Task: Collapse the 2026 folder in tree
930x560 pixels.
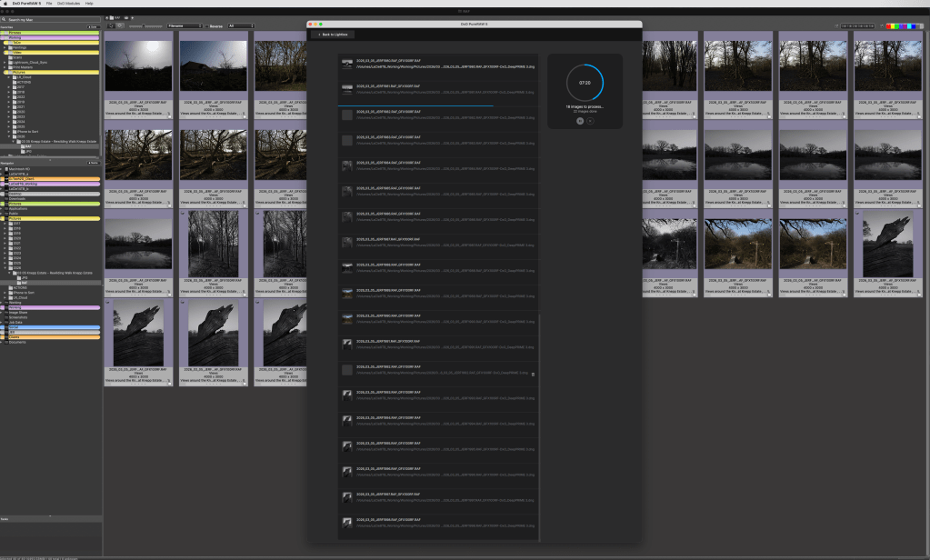Action: (9, 137)
